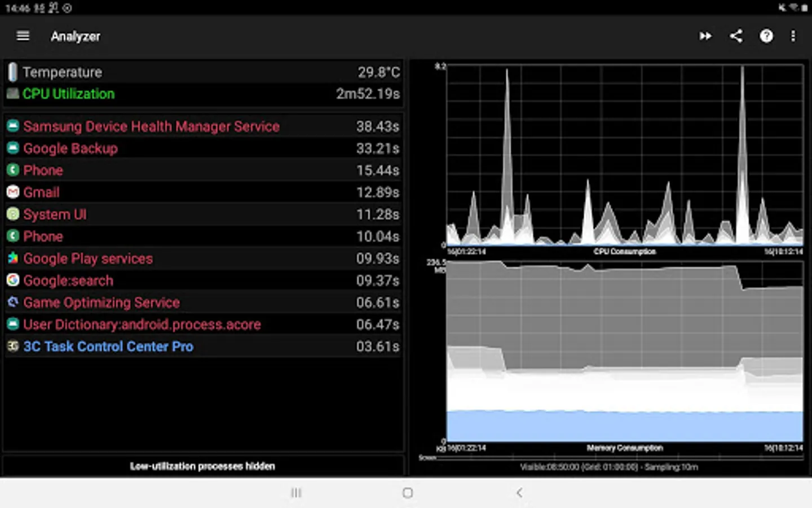Tap the thermometer icon beside Temperature

[x=12, y=72]
